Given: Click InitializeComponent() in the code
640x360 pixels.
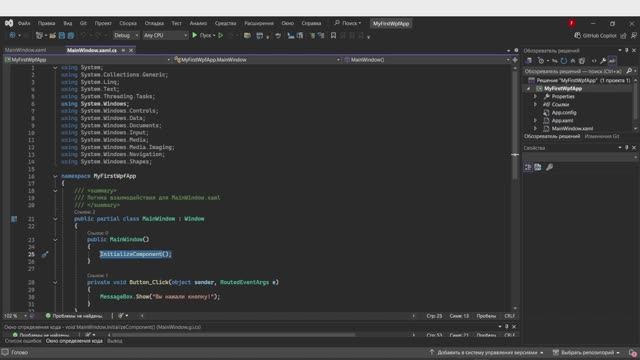Looking at the screenshot, I should pyautogui.click(x=136, y=254).
